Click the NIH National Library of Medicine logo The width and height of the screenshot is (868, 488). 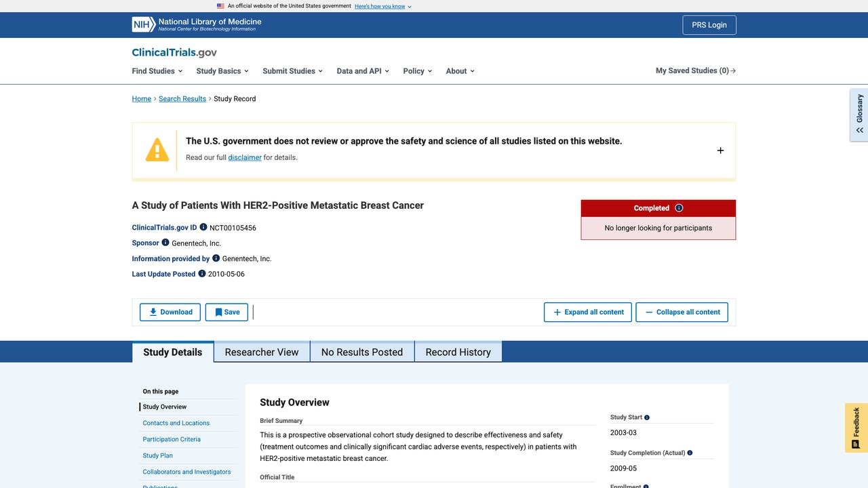pos(197,25)
